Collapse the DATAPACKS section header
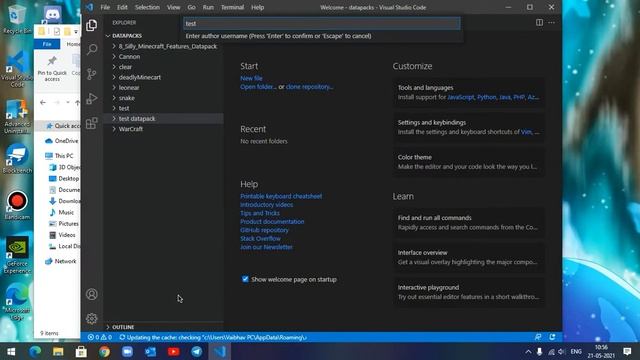Viewport: 640px width, 360px height. coord(163,36)
